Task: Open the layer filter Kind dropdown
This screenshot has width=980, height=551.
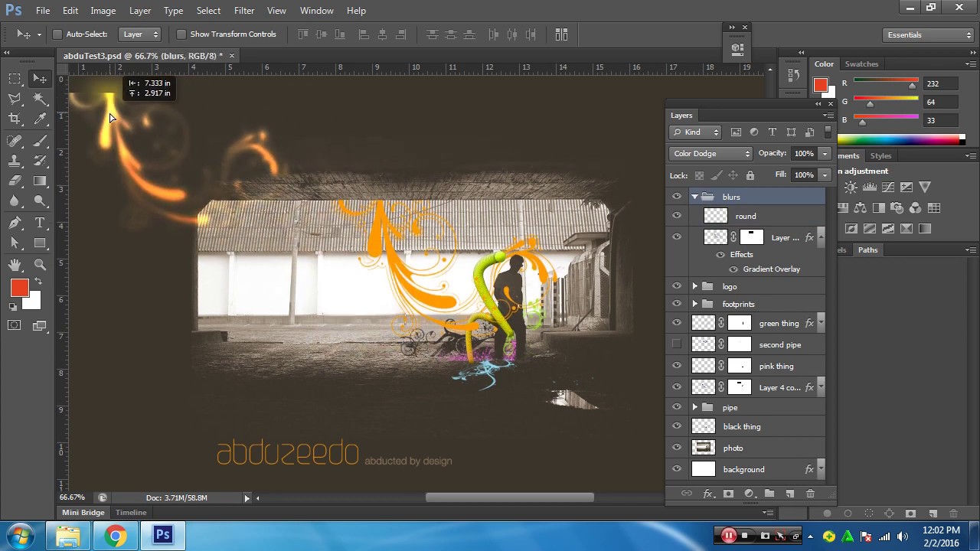Action: coord(695,132)
